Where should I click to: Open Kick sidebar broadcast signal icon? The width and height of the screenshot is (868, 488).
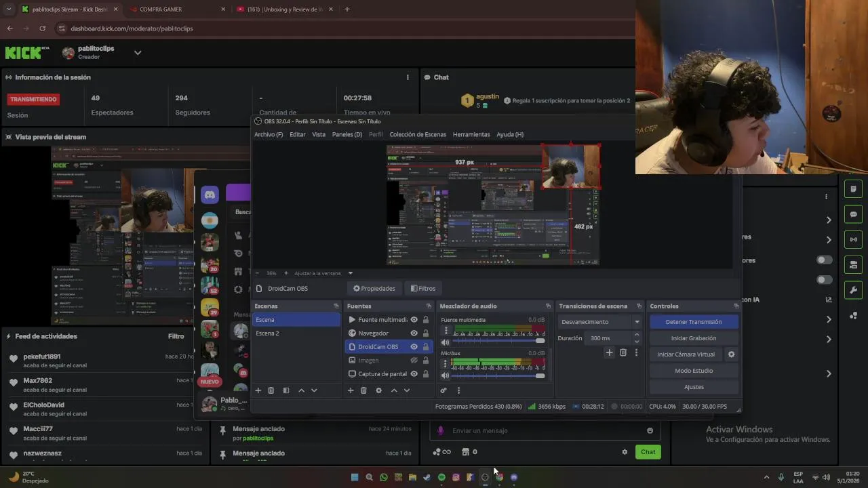(x=853, y=239)
